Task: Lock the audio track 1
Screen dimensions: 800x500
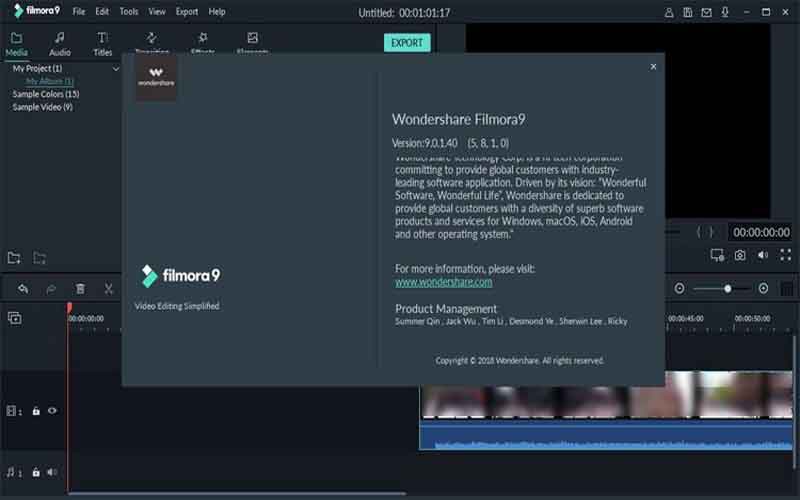Action: [x=36, y=472]
